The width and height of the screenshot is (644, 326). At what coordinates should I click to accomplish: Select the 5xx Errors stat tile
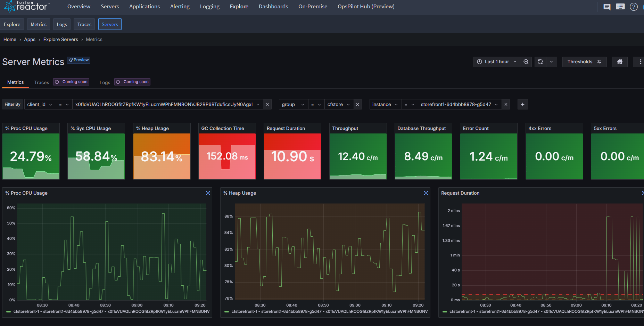[x=618, y=151]
